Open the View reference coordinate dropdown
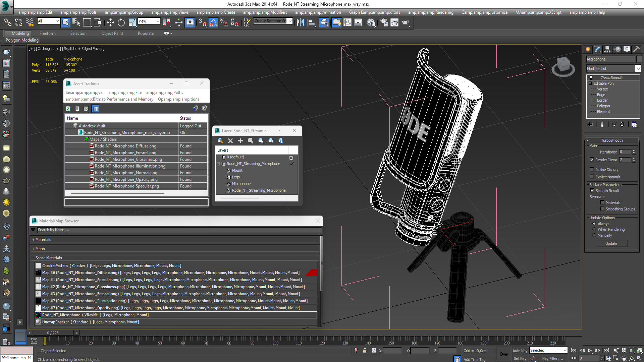644x362 pixels. (x=149, y=21)
